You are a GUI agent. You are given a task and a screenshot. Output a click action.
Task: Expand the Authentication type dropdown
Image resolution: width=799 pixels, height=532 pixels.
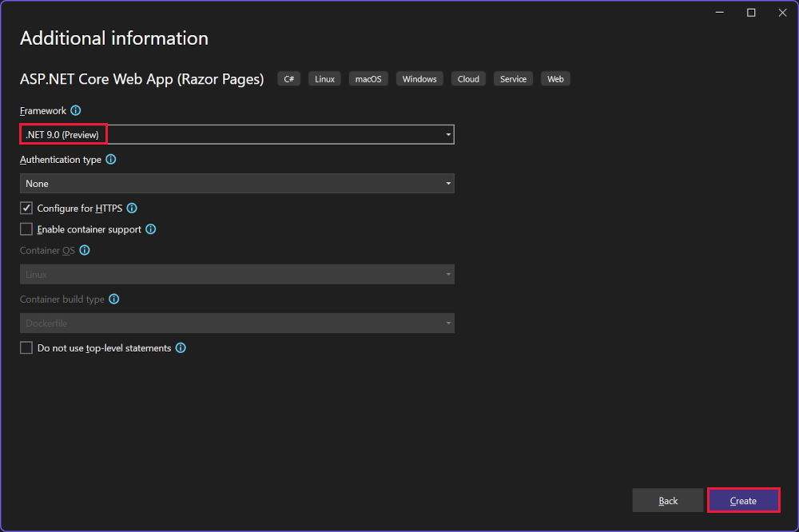pyautogui.click(x=237, y=184)
